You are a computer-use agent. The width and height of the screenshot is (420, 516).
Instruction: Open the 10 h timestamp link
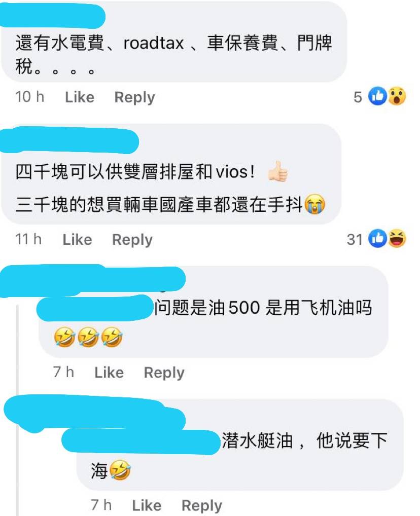[x=29, y=97]
